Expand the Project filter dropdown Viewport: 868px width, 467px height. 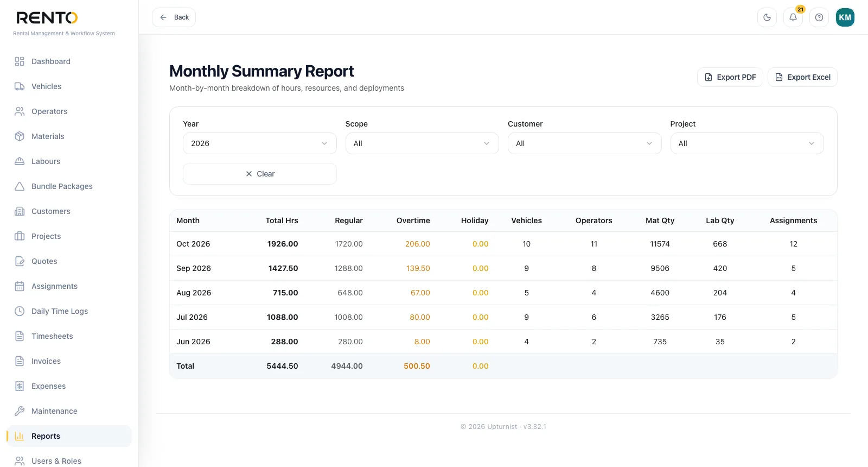click(747, 143)
